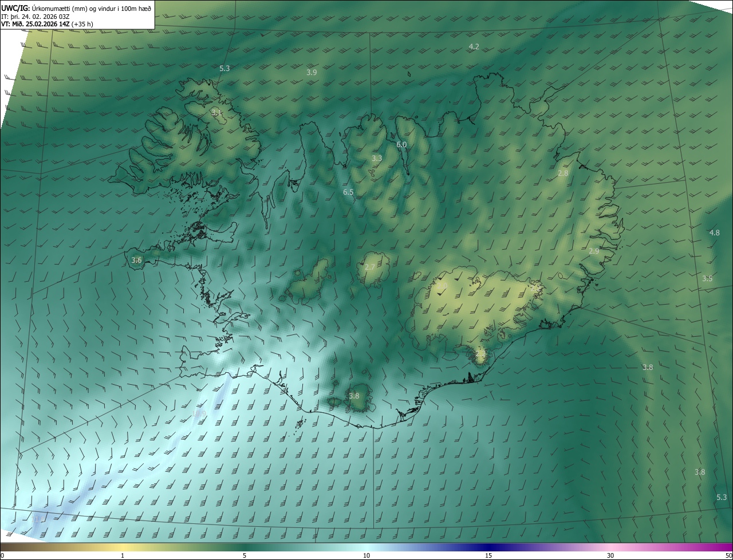The width and height of the screenshot is (733, 560).
Task: Select the 2.7 value on the central glacier
Action: tap(370, 267)
